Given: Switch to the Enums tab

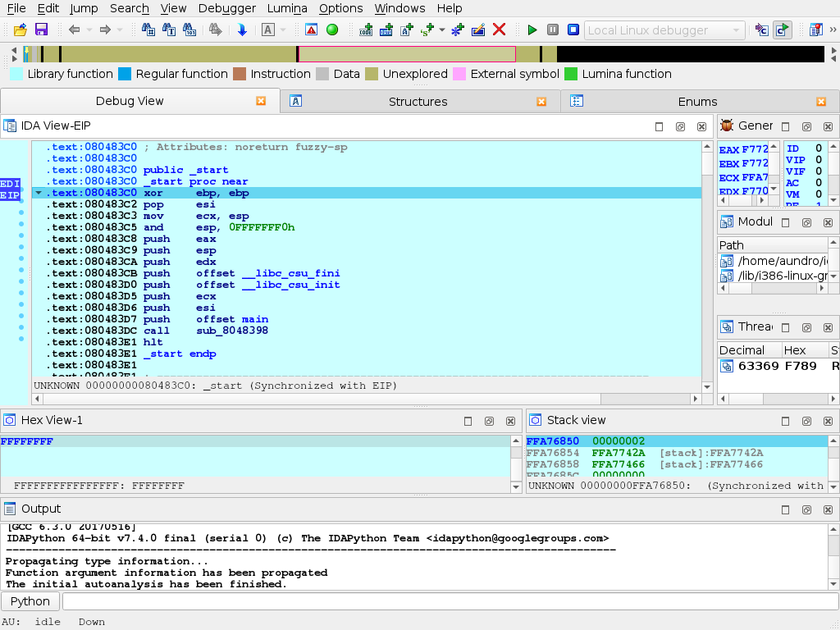Looking at the screenshot, I should (697, 102).
